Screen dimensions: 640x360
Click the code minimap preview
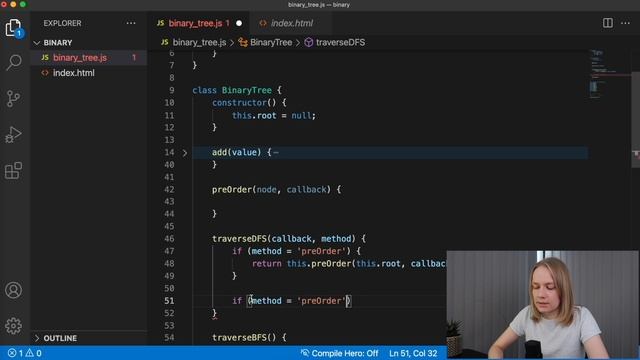609,73
